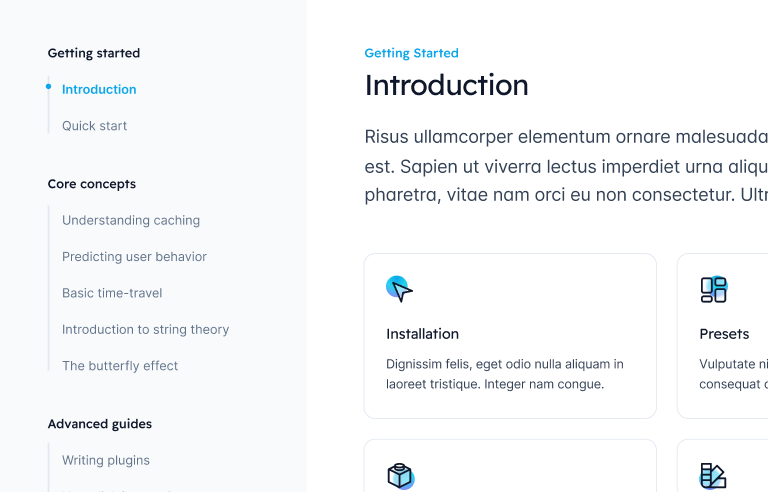Click the cube icon in bottom card

coord(400,476)
